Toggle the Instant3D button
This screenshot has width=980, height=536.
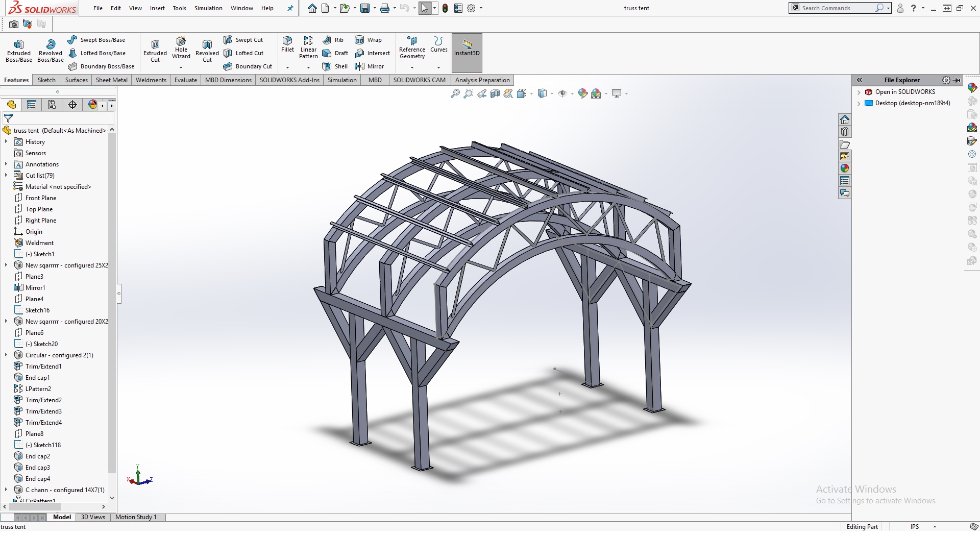point(467,48)
